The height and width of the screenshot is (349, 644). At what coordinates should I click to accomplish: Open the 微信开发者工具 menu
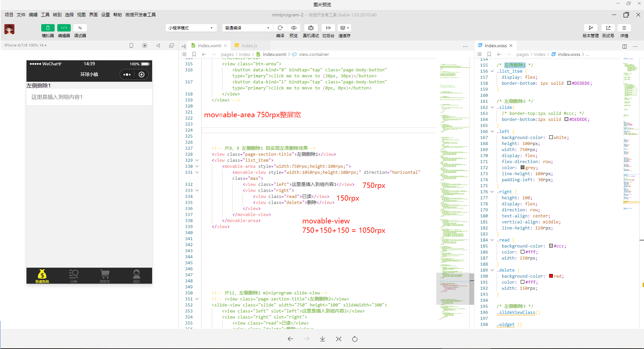(140, 15)
